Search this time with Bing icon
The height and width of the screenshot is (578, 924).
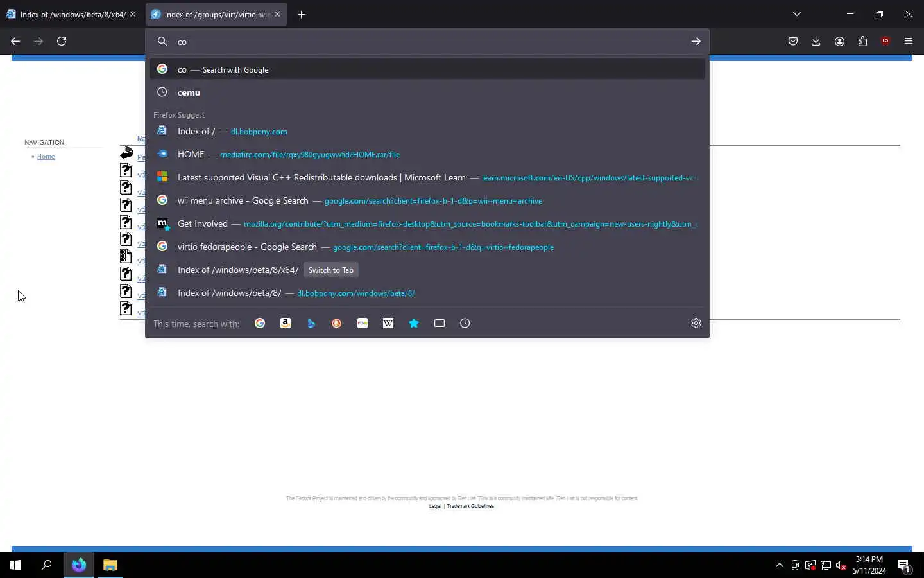pos(311,323)
